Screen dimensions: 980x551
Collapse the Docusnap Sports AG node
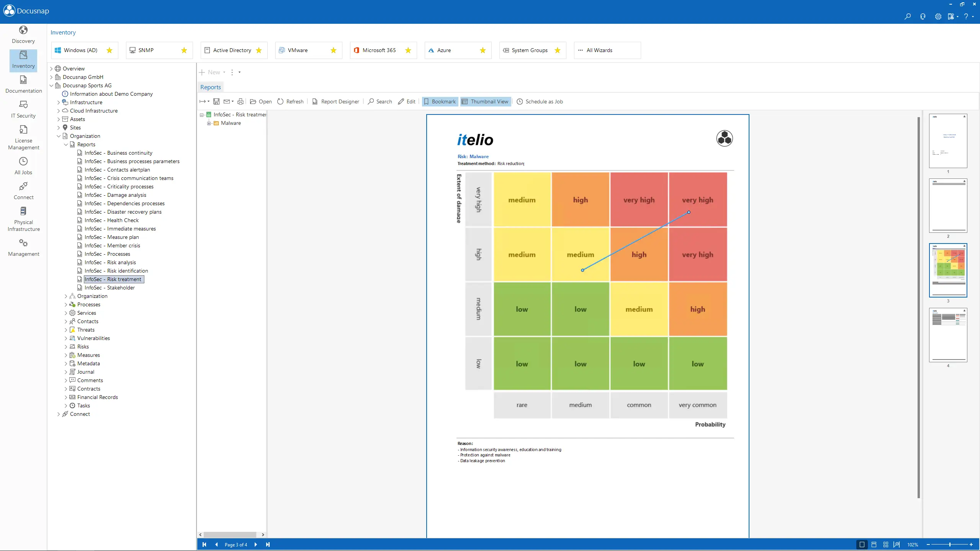click(x=51, y=85)
